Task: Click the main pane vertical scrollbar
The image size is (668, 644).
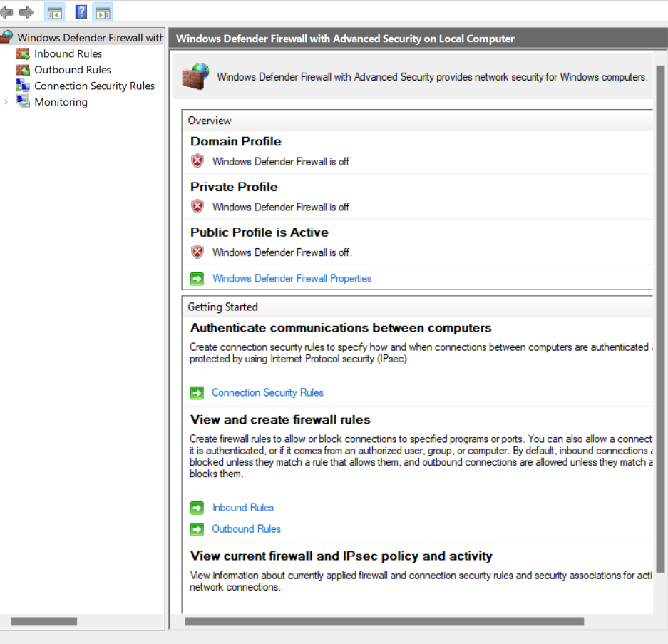Action: tap(660, 319)
